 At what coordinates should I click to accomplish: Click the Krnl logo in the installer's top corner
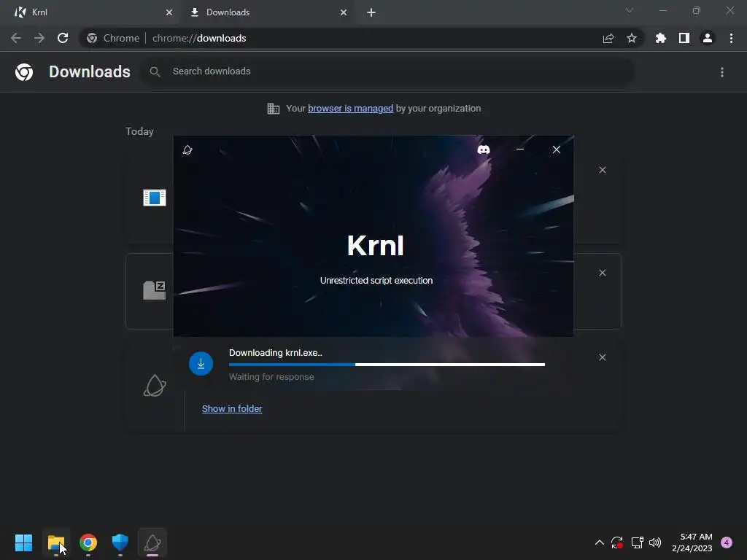187,150
